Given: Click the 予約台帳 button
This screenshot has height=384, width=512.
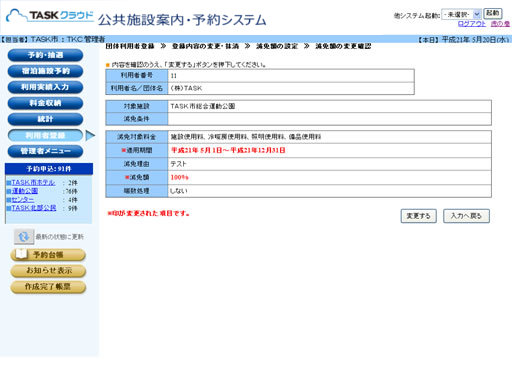Looking at the screenshot, I should [x=48, y=255].
